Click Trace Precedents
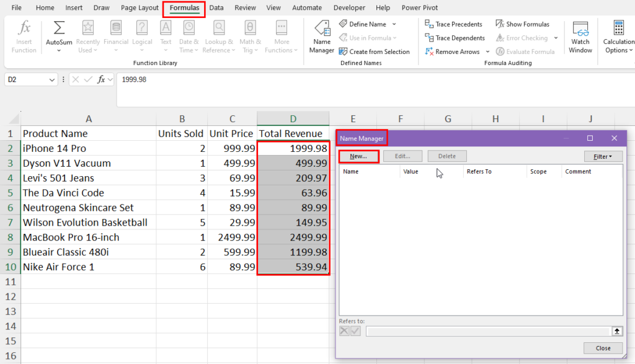This screenshot has width=635, height=364. point(453,24)
